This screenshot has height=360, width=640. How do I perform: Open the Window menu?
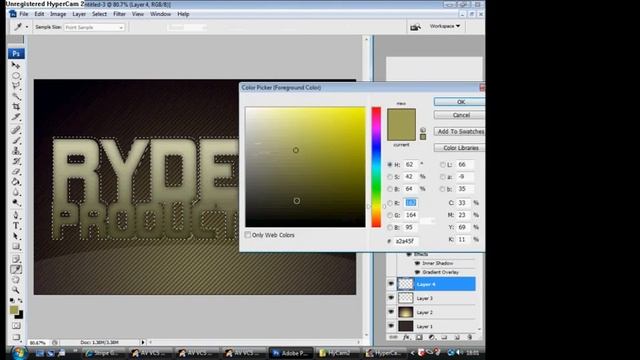(x=160, y=14)
